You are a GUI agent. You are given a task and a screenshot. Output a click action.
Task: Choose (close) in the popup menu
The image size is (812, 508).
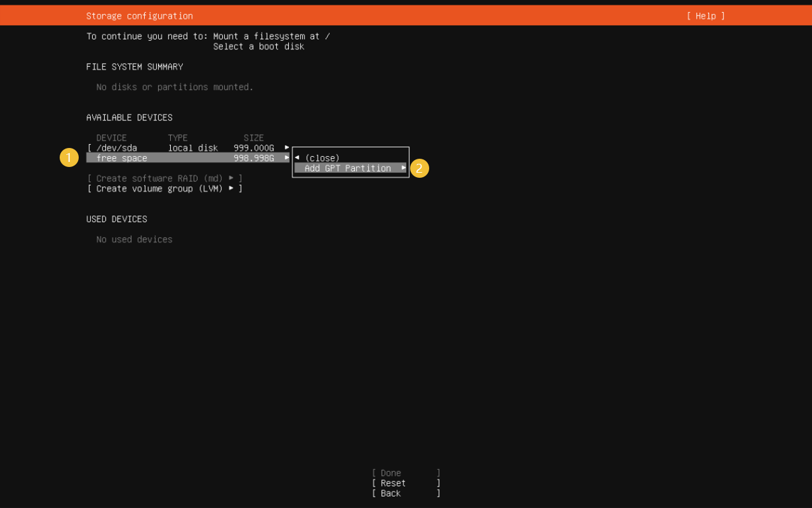point(322,158)
